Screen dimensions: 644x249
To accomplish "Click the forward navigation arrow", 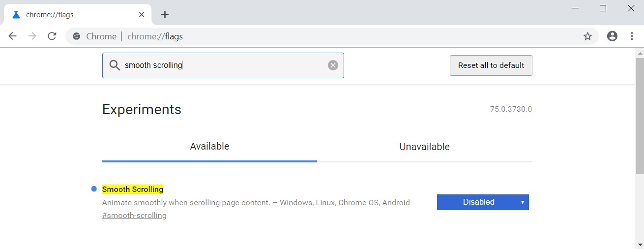I will 32,36.
